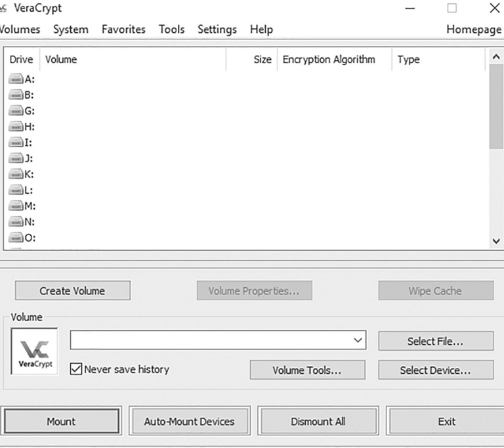Open the System menu
The height and width of the screenshot is (448, 504).
(71, 30)
